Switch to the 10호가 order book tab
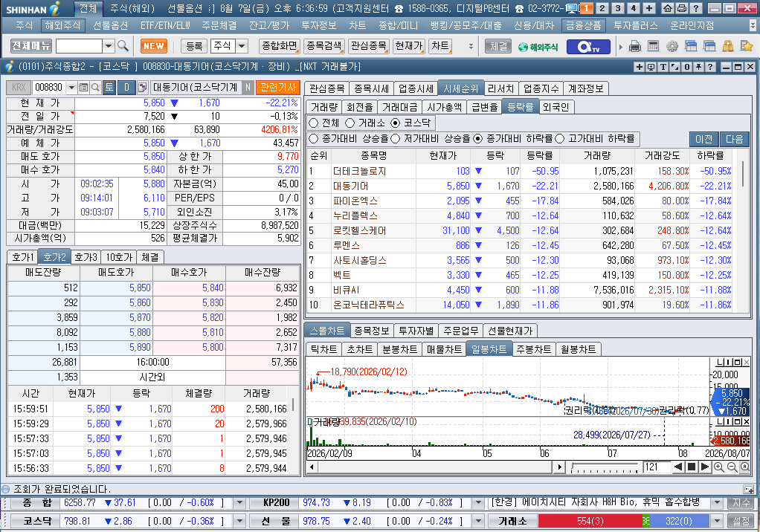The height and width of the screenshot is (532, 760). 119,257
